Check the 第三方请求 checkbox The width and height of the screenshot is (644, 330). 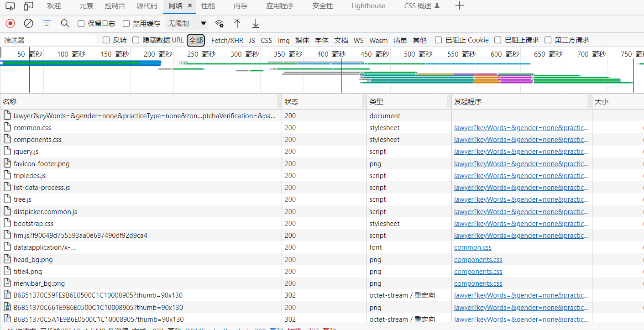548,40
